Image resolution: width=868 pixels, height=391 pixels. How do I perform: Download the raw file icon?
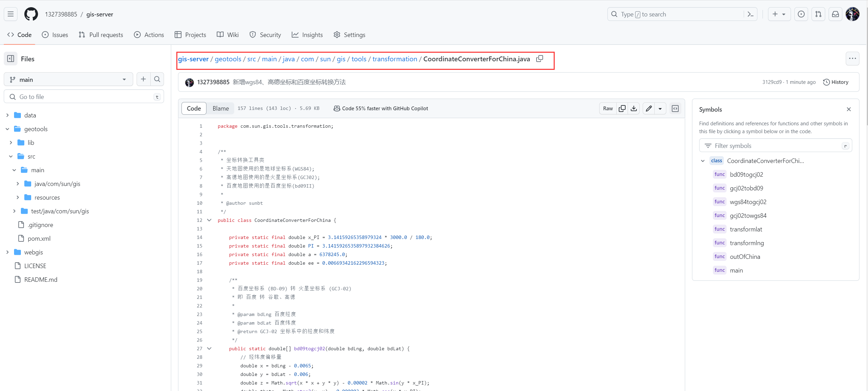[x=634, y=109]
